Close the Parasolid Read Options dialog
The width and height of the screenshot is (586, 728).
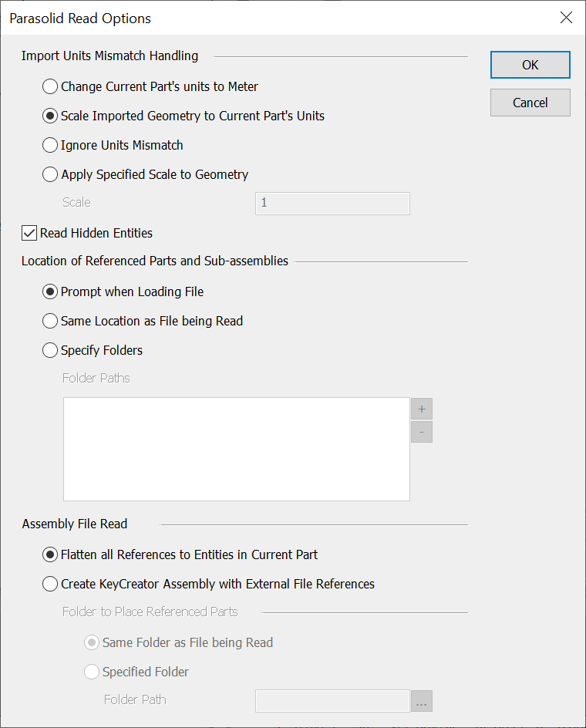tap(566, 17)
